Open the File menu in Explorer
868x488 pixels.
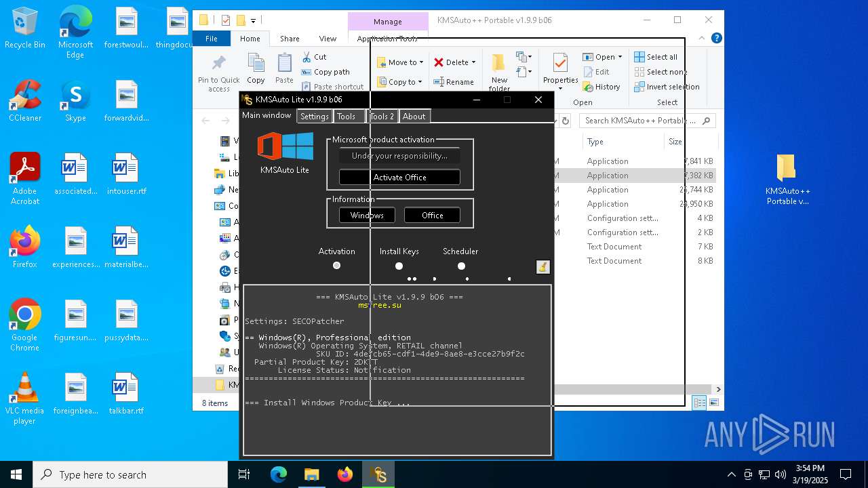(212, 39)
